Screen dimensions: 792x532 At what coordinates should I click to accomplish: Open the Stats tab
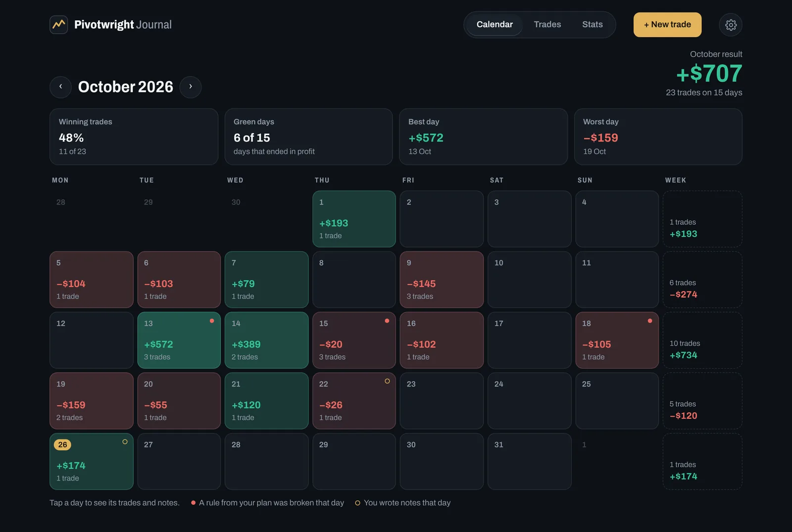[593, 24]
